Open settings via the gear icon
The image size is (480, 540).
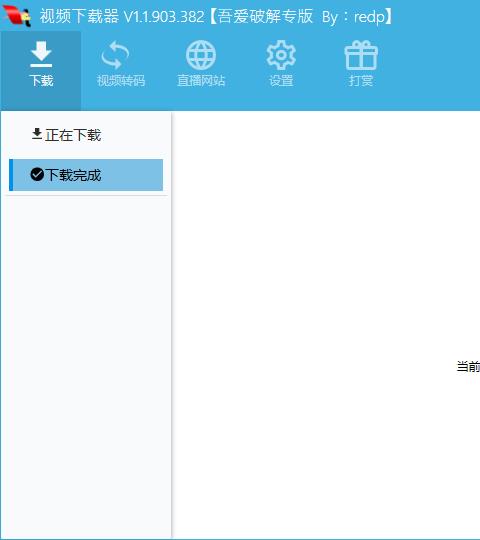tap(281, 55)
